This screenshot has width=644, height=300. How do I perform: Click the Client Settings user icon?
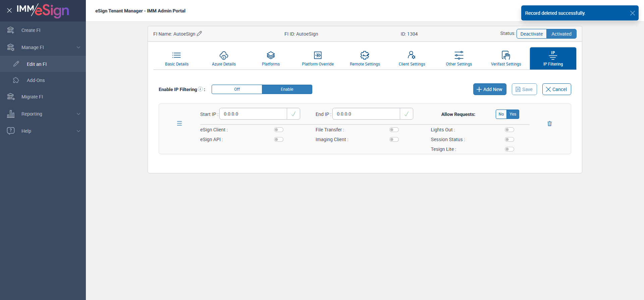[x=412, y=55]
